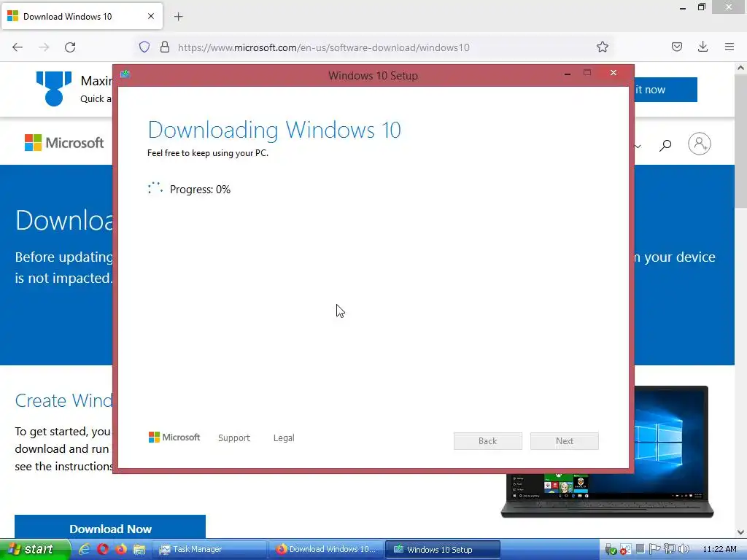This screenshot has height=560, width=747.
Task: Switch to Task Manager taskbar item
Action: click(209, 549)
